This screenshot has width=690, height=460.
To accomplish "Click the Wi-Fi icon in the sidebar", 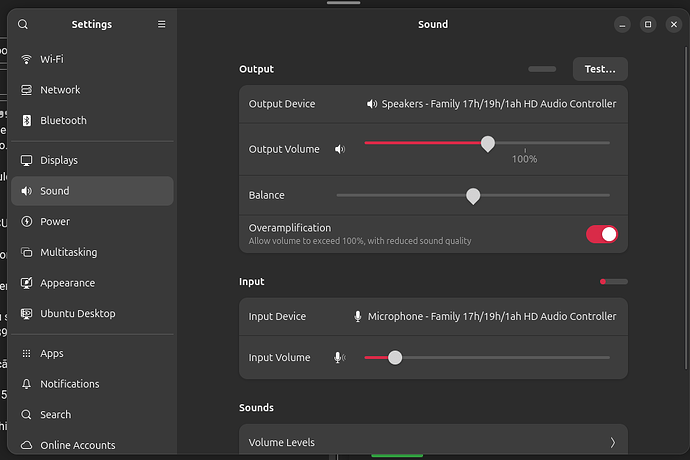I will pos(26,59).
